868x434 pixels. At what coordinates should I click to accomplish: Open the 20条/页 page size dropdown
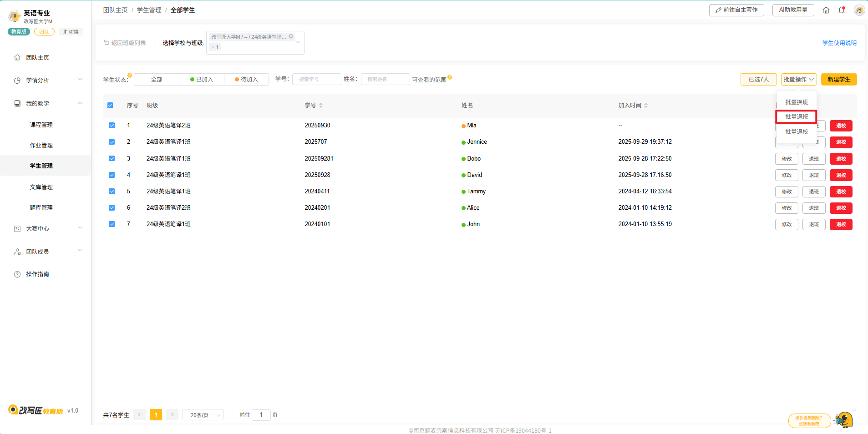pos(203,415)
